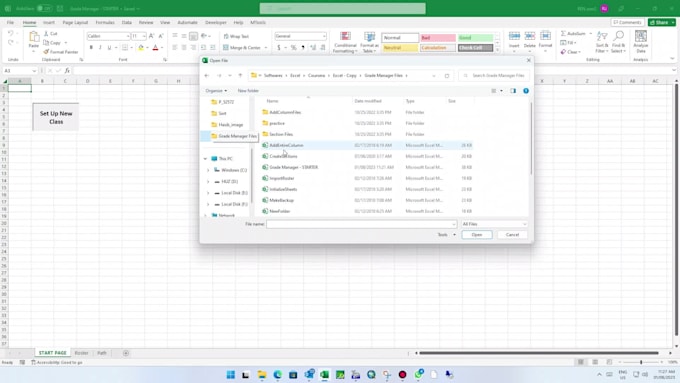Open the Name Box dropdown arrow
Screen dimensions: 680x383
point(34,71)
